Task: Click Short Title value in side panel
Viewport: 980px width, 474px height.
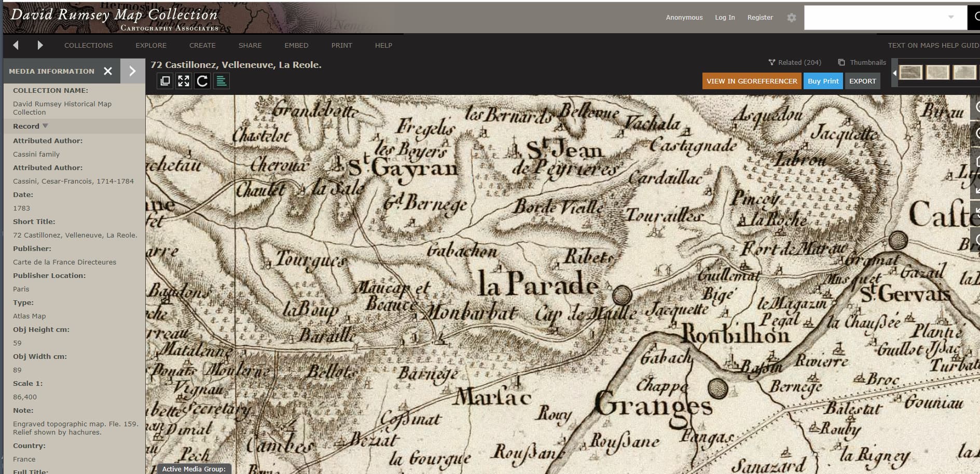Action: tap(75, 235)
